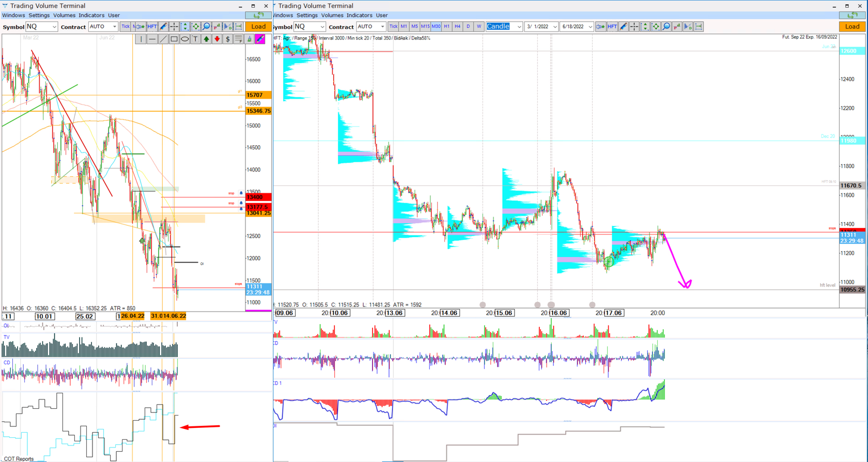Select M15 timeframe in right window
This screenshot has width=868, height=462.
[x=425, y=26]
